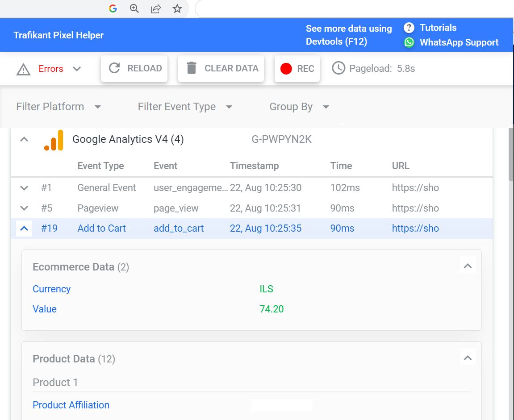Click timestamp 22, Aug 10:25:35
This screenshot has height=420, width=514.
266,229
